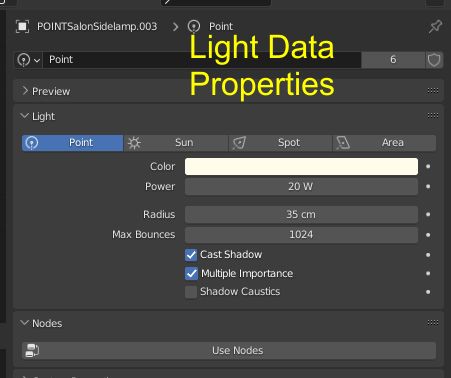The image size is (451, 378).
Task: Click the animate dot next to Power
Action: 428,187
